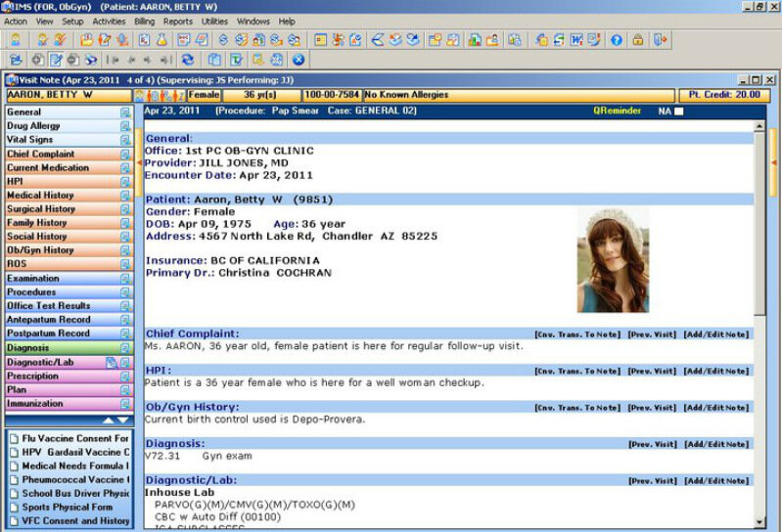The width and height of the screenshot is (782, 532).
Task: Open the magnifier icon beside Vital Signs
Action: [x=125, y=140]
